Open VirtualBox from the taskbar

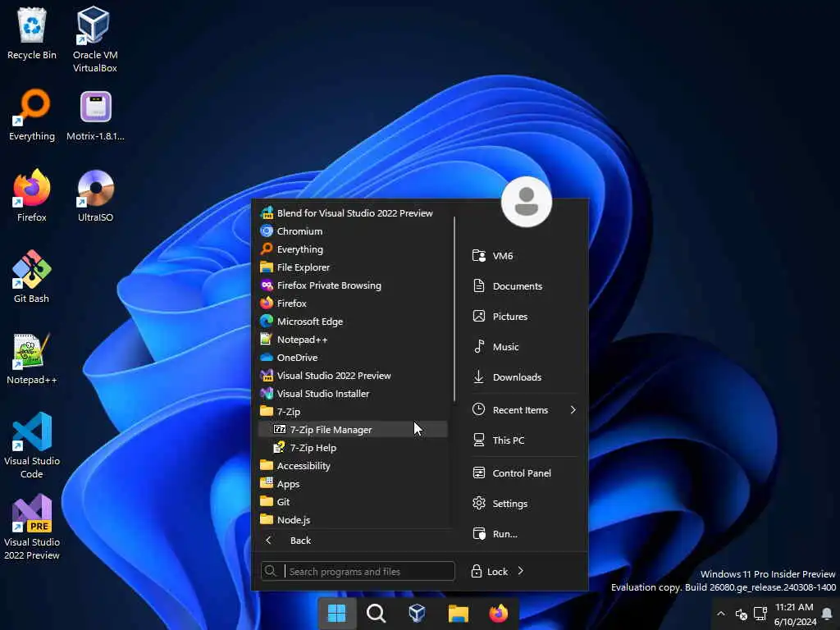pyautogui.click(x=417, y=613)
